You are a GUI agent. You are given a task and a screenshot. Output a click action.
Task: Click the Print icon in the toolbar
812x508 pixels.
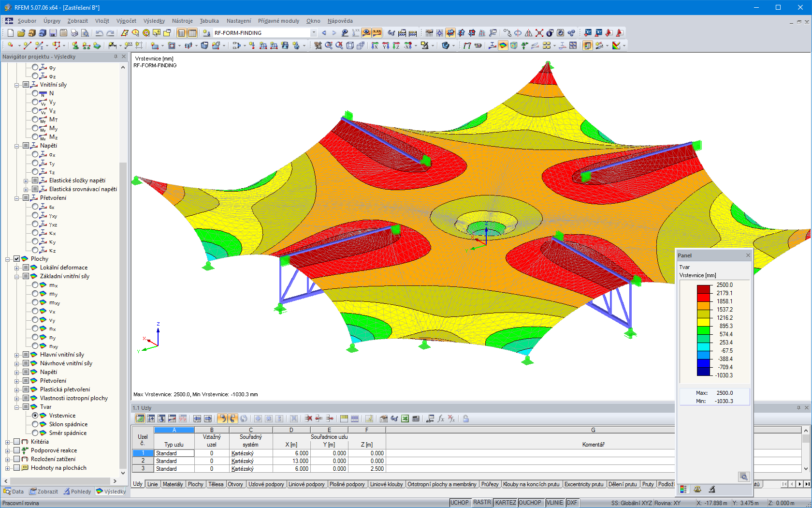[x=74, y=33]
